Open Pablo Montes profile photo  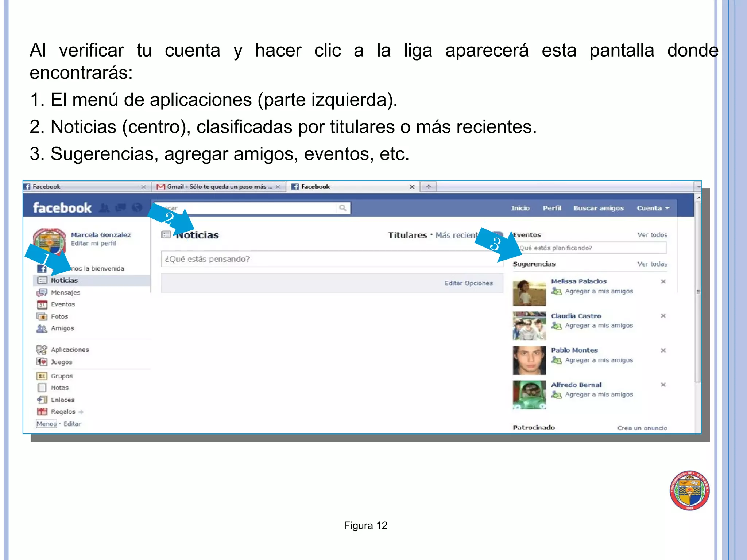pyautogui.click(x=529, y=361)
